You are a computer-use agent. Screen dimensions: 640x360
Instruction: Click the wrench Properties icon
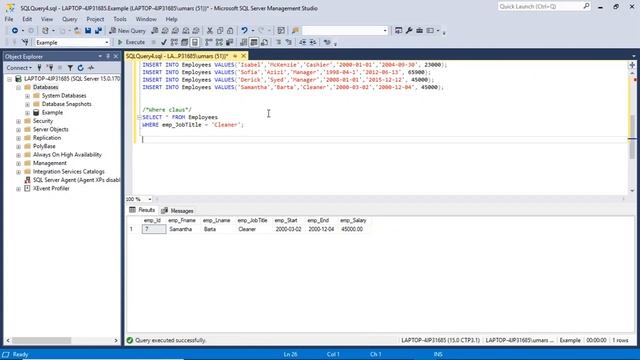409,31
